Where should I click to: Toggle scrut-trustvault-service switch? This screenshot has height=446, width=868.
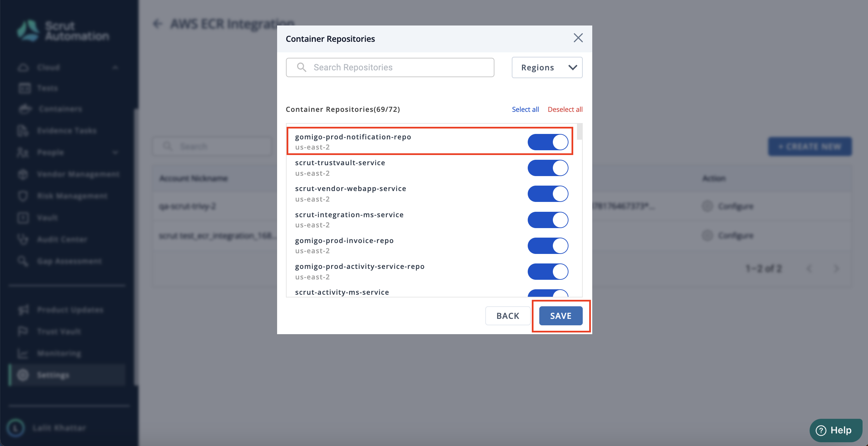click(x=548, y=168)
